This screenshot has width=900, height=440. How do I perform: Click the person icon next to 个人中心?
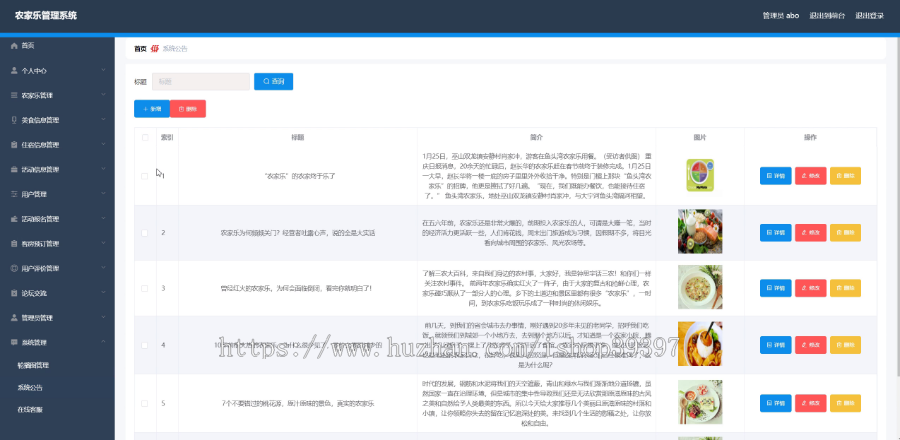[x=14, y=71]
